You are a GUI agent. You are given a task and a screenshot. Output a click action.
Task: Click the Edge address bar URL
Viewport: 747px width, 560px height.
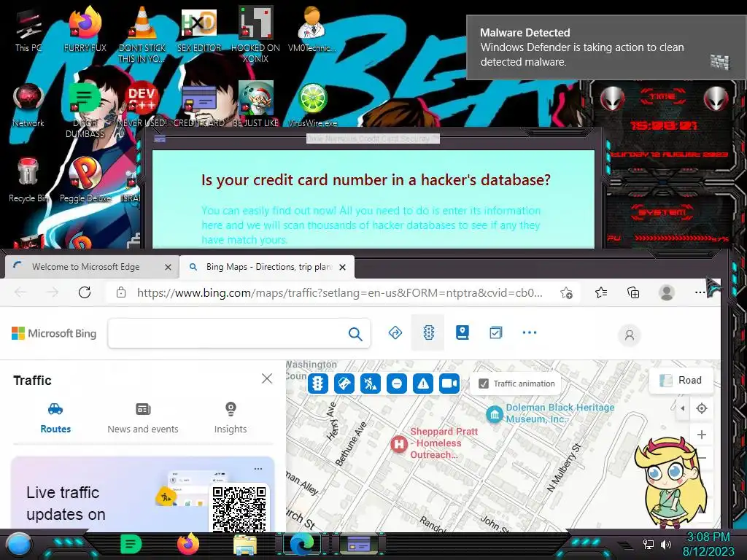point(339,292)
